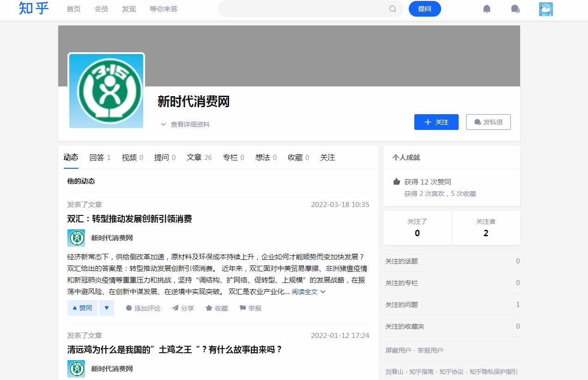
Task: Report the 双汇 article via 举报
Action: (250, 308)
